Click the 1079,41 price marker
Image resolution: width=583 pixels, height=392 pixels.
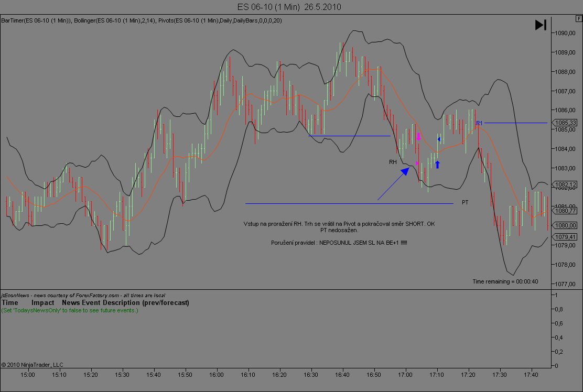pyautogui.click(x=564, y=237)
